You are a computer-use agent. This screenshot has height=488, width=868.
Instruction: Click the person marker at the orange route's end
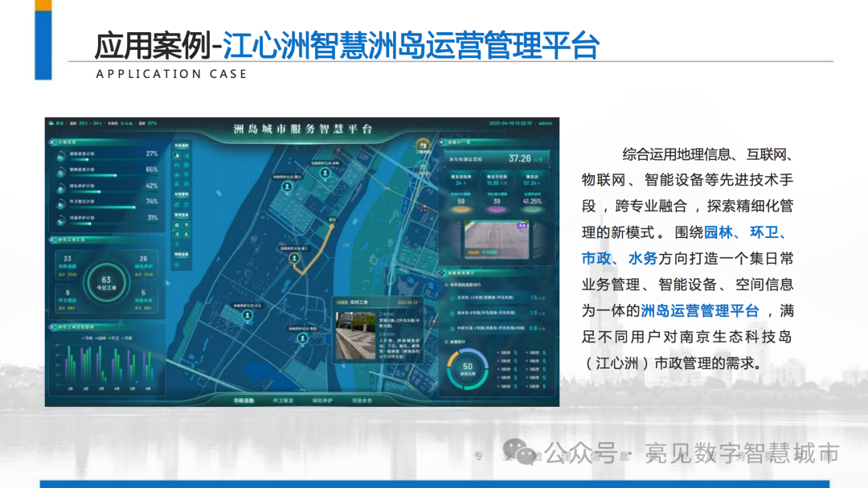click(294, 259)
